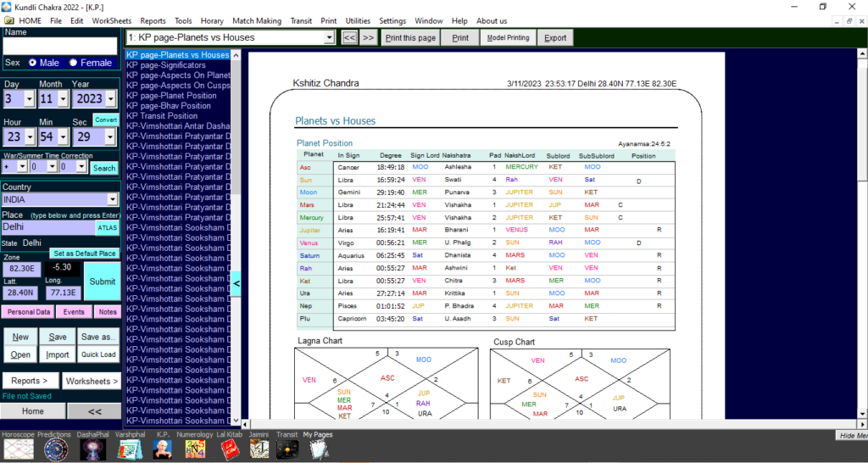Open the time correction sign dropdown
The width and height of the screenshot is (868, 463).
point(22,167)
